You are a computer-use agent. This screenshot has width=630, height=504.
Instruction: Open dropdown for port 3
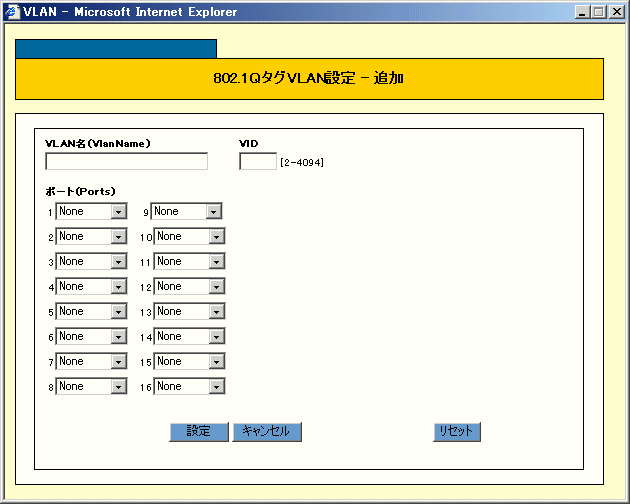point(91,262)
